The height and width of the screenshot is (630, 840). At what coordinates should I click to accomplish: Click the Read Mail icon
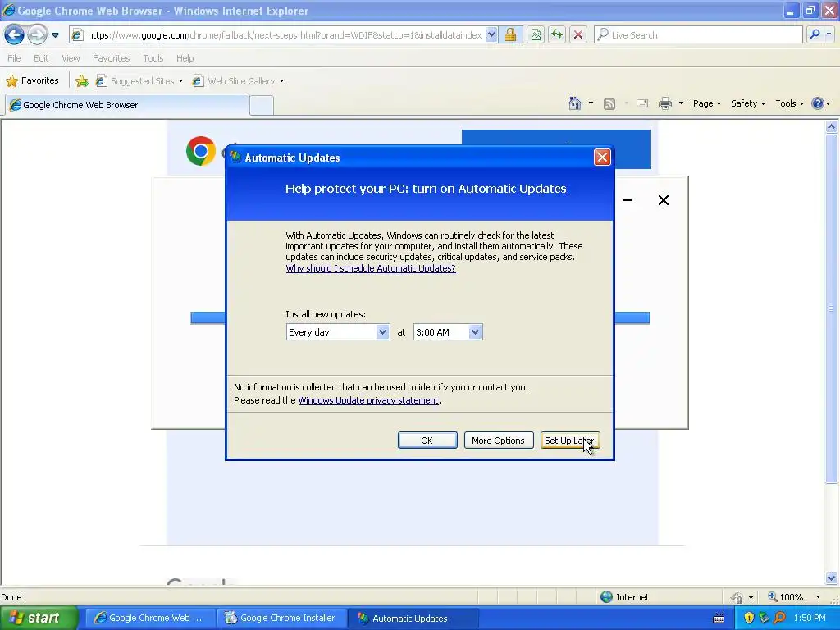[x=642, y=103]
